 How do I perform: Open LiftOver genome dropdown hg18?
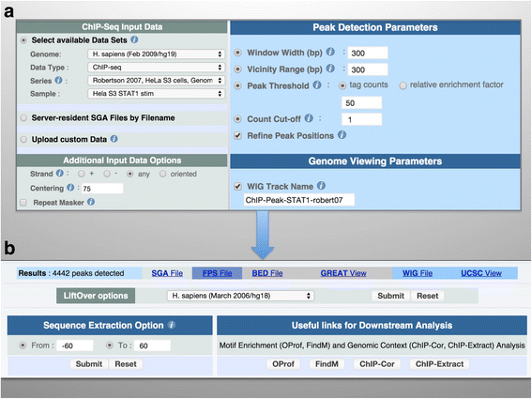point(240,296)
